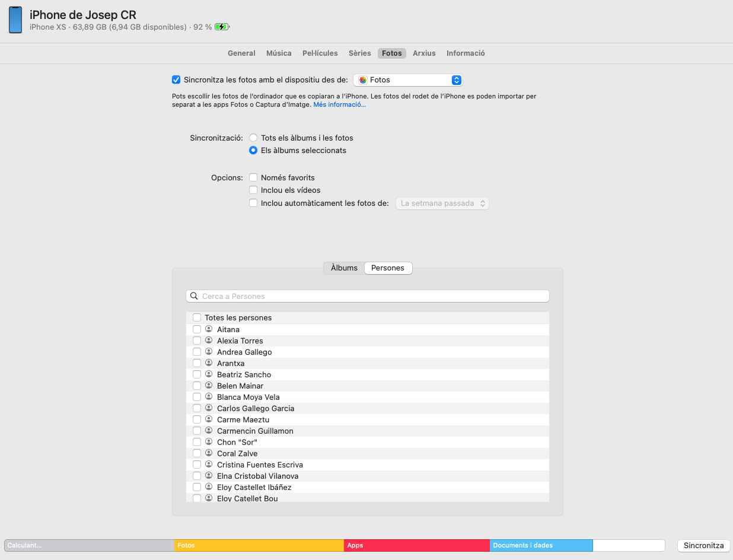
Task: Click the battery charging icon
Action: click(x=222, y=27)
